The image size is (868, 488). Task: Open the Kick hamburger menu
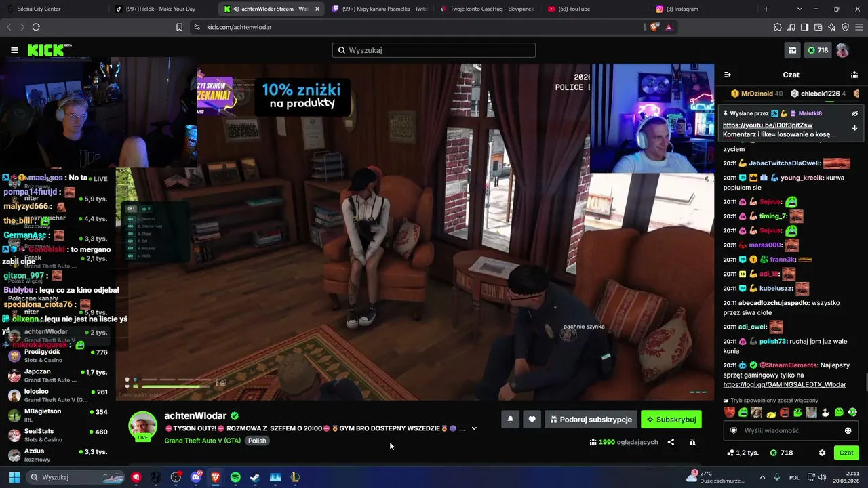14,50
